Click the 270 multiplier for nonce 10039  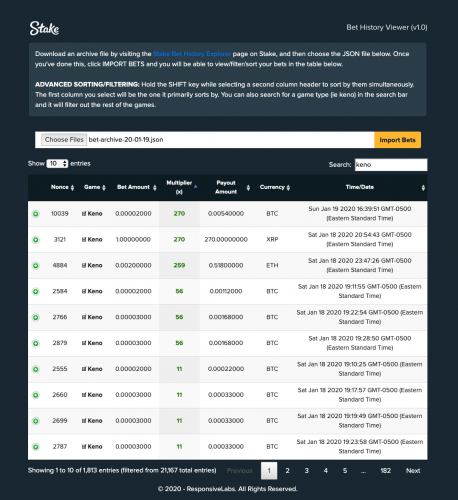click(179, 214)
